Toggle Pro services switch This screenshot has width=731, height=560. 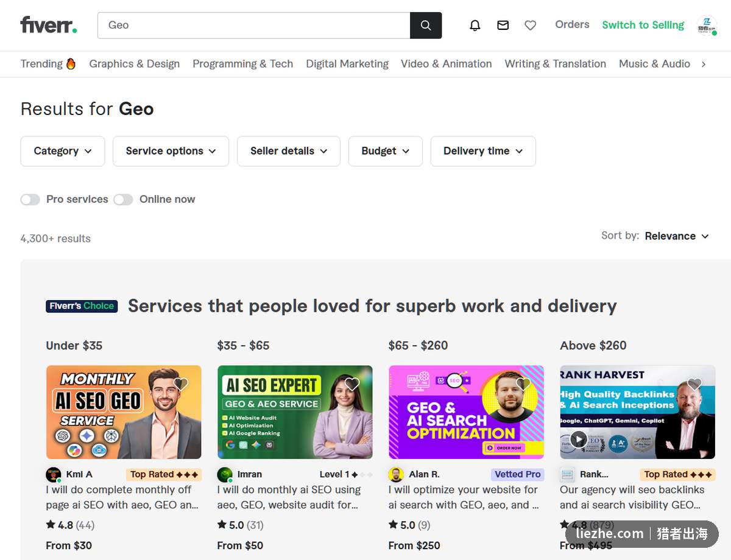point(30,200)
